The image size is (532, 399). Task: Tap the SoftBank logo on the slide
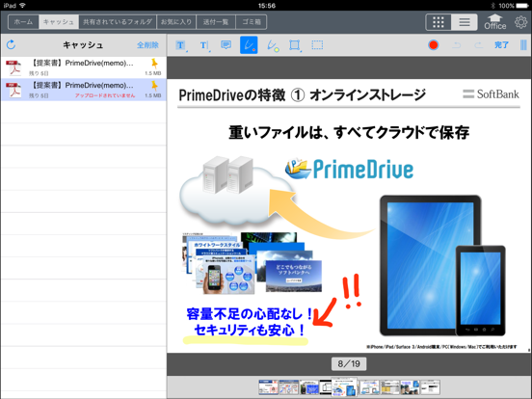pyautogui.click(x=491, y=94)
